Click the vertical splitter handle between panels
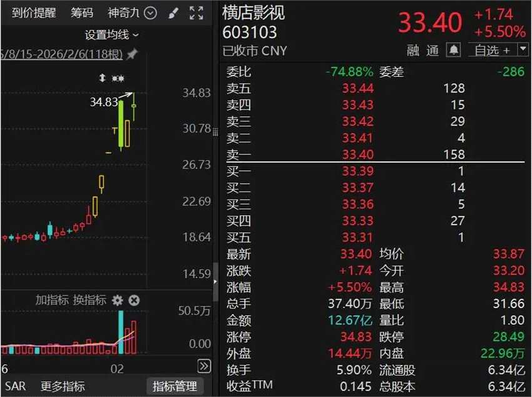Viewport: 532px width, 397px height. tap(215, 282)
